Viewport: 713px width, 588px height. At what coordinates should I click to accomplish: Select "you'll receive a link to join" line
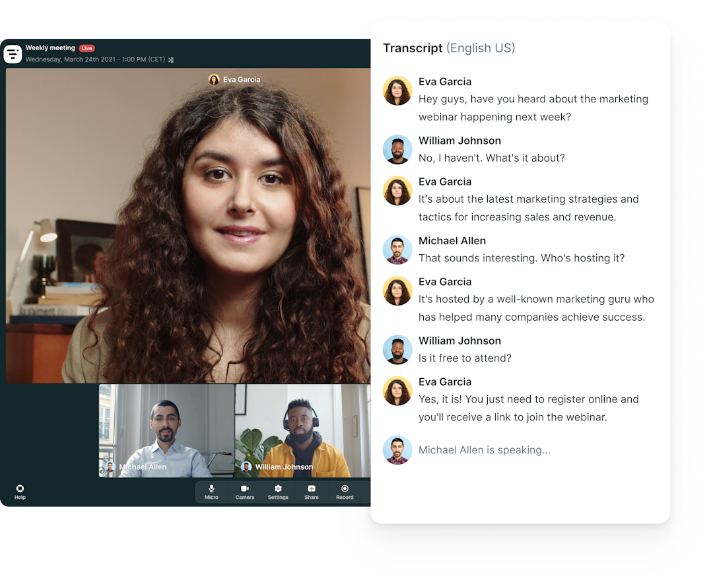(x=513, y=417)
